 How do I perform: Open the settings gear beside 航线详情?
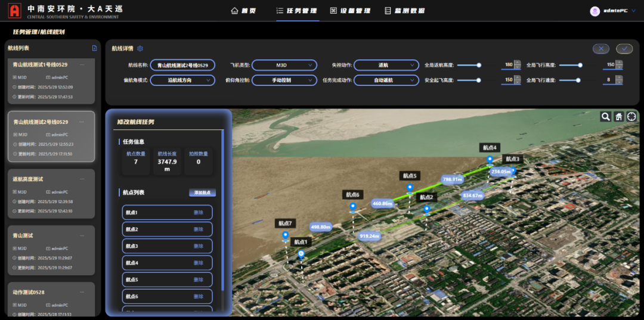coord(140,49)
